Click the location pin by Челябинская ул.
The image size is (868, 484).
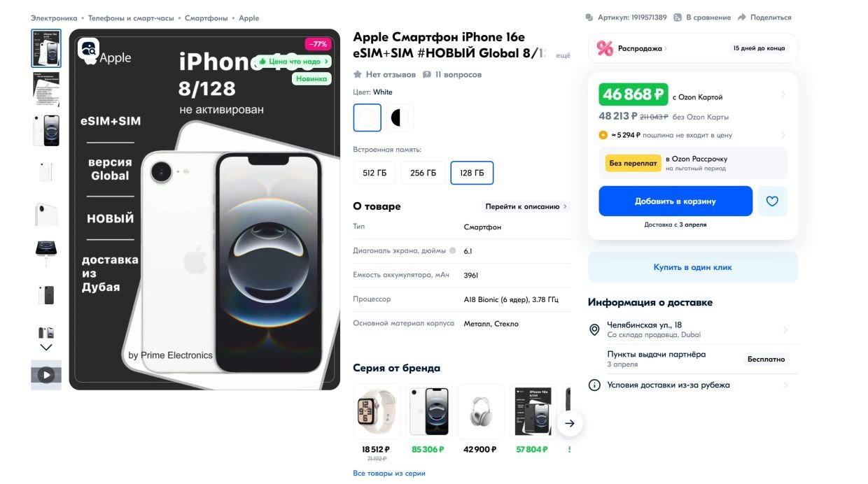[594, 329]
